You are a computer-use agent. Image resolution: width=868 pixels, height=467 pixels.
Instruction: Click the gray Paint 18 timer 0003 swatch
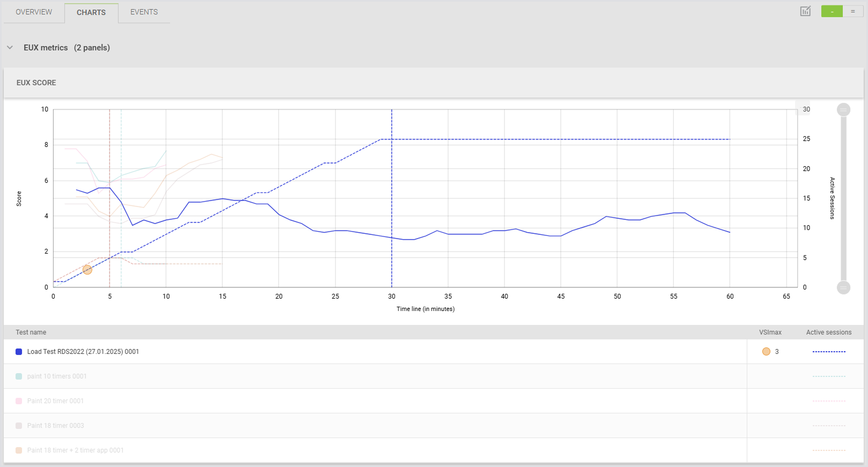pos(19,426)
